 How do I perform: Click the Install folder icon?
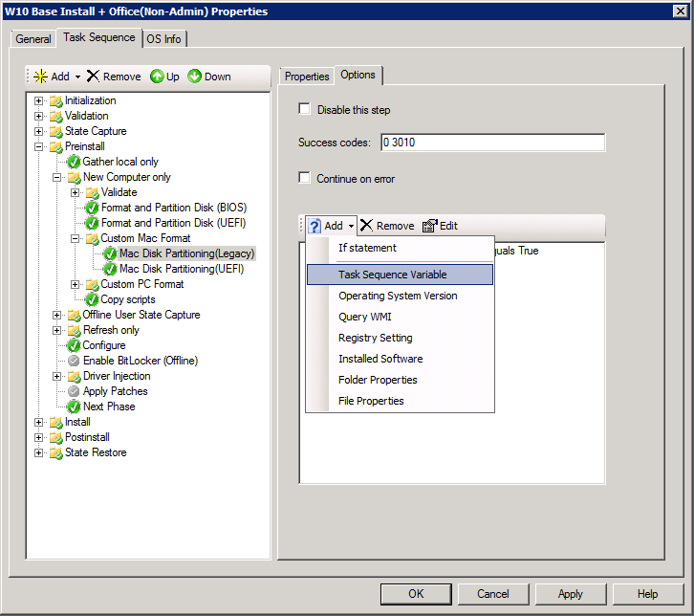coord(56,423)
